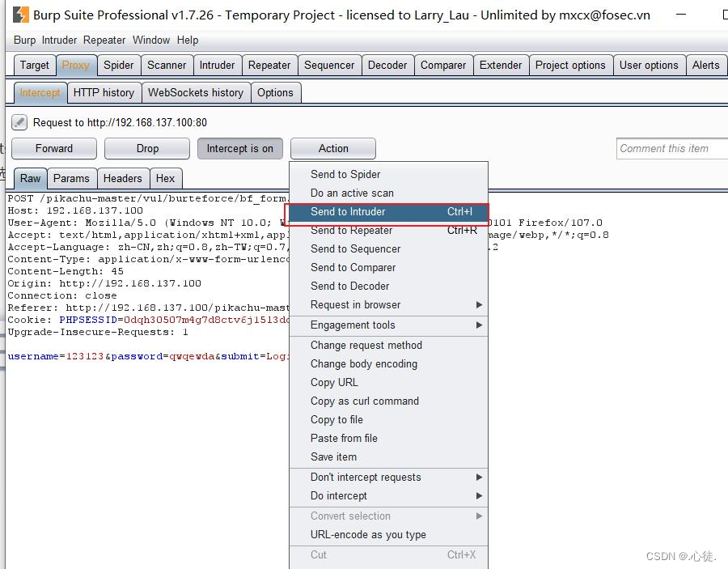Select the Proxy tab
The height and width of the screenshot is (569, 728).
pos(76,66)
